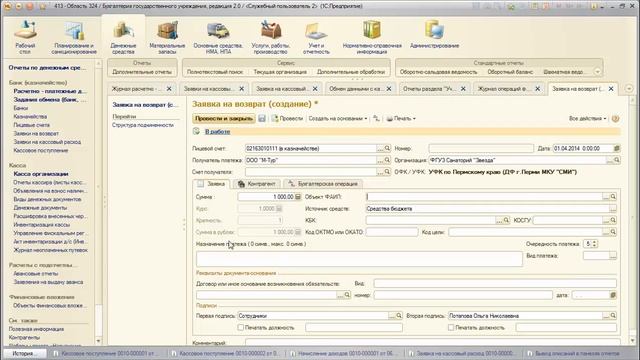Viewport: 640px width, 360px height.
Task: Open Заявки на возврат in sidebar
Action: (36, 133)
